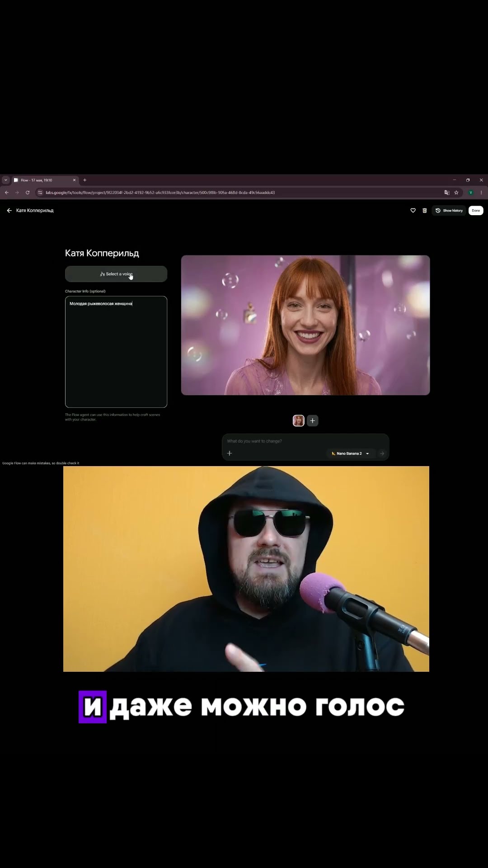Delete the character using the trash icon

[425, 211]
